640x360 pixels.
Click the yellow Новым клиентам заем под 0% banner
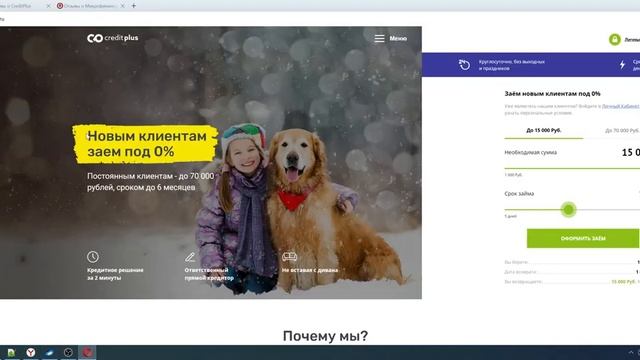pyautogui.click(x=146, y=144)
